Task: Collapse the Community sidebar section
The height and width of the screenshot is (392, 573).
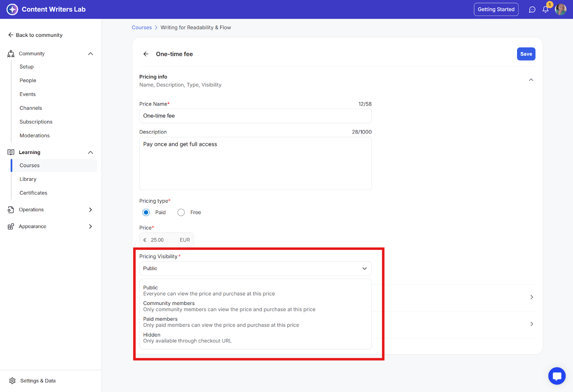Action: click(90, 54)
